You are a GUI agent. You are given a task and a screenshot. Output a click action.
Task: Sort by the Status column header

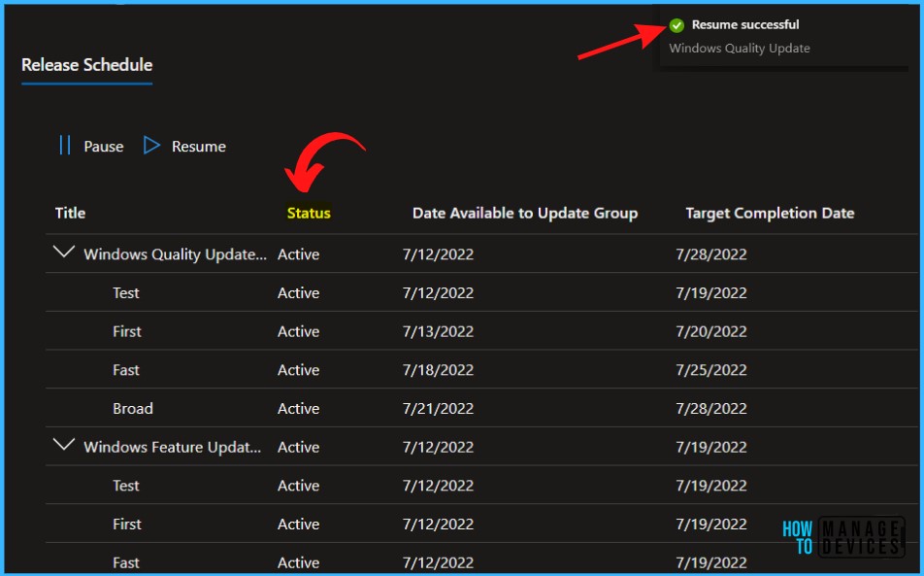pyautogui.click(x=309, y=213)
